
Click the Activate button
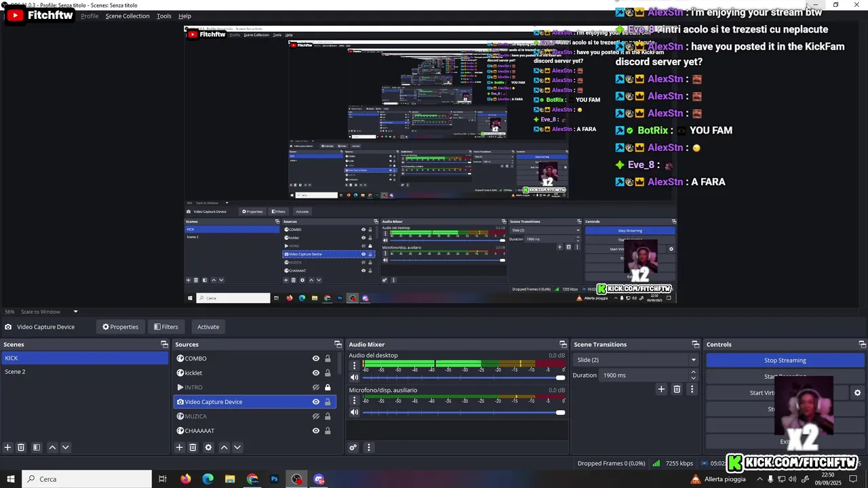208,327
